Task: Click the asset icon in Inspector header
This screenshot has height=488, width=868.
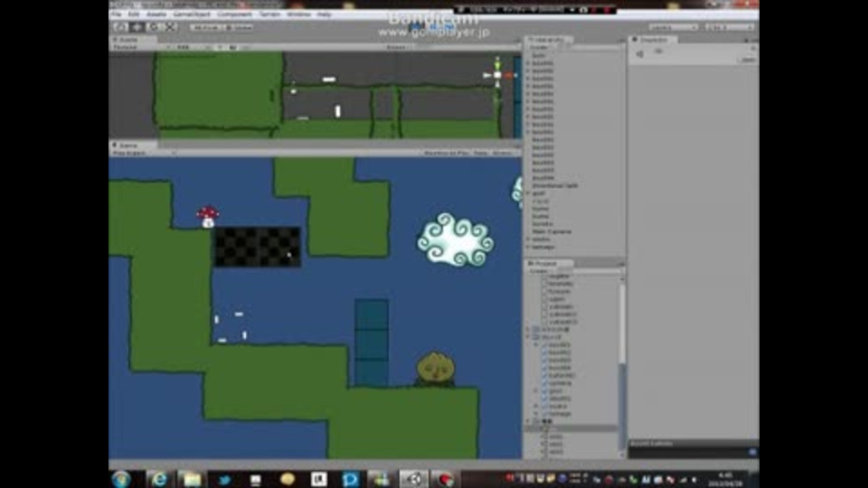Action: [640, 54]
